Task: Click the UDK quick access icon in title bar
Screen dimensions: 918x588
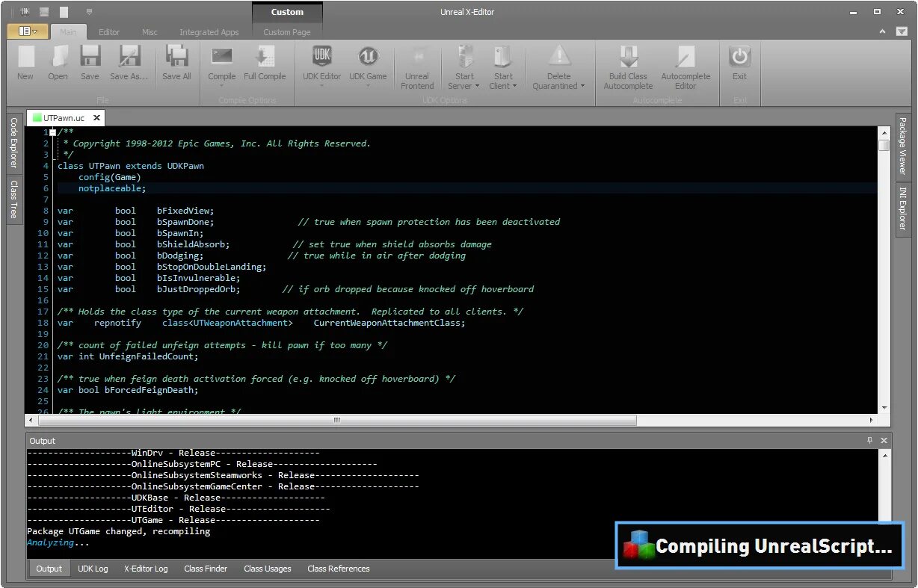Action: [26, 12]
